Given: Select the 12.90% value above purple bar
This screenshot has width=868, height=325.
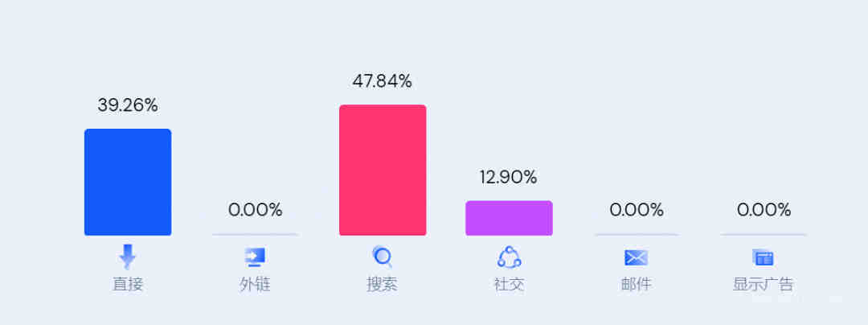Looking at the screenshot, I should 508,177.
